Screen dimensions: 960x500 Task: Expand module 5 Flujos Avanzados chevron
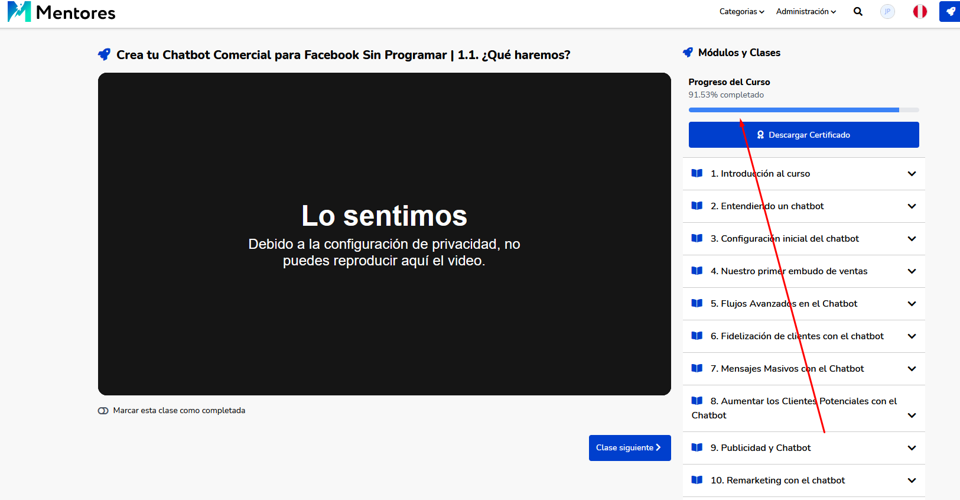tap(912, 304)
